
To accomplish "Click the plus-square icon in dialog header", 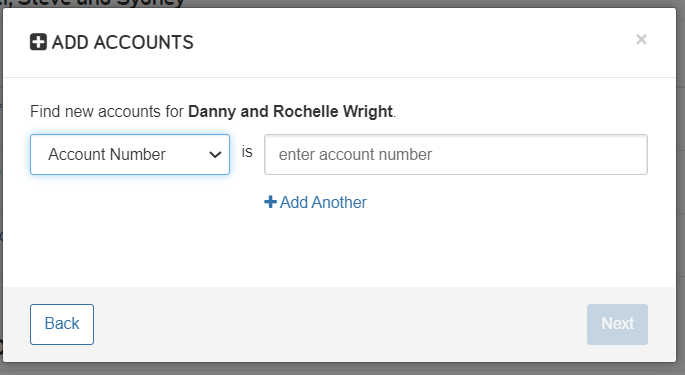I will point(38,42).
